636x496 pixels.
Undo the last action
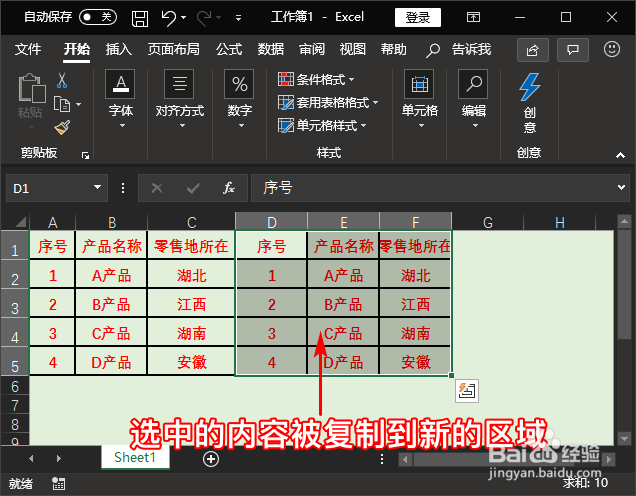[168, 18]
